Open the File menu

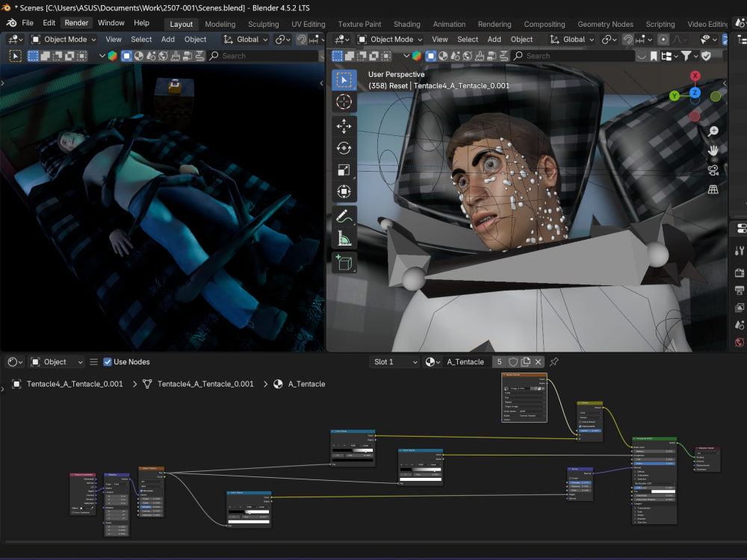[28, 23]
